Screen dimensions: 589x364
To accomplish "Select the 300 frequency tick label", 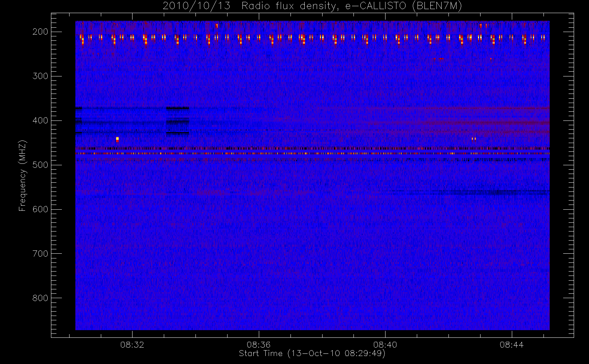I will tap(40, 76).
